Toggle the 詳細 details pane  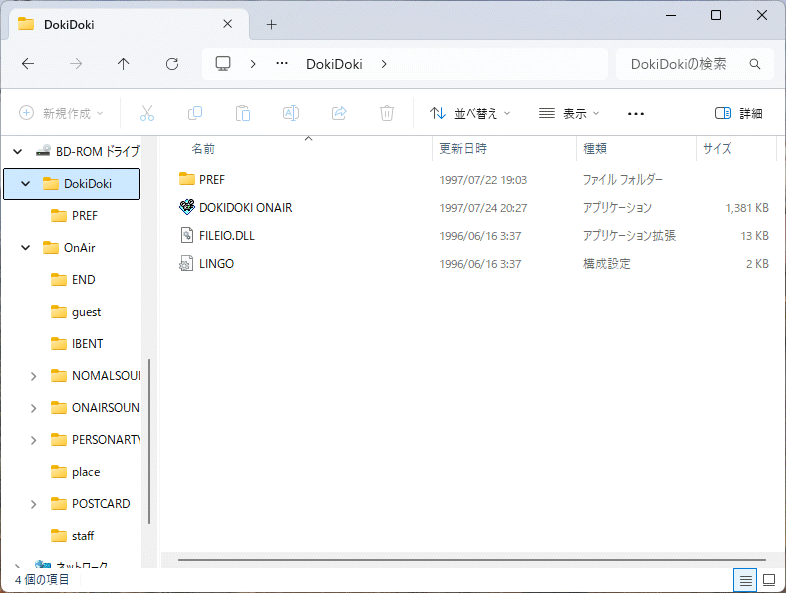click(738, 113)
